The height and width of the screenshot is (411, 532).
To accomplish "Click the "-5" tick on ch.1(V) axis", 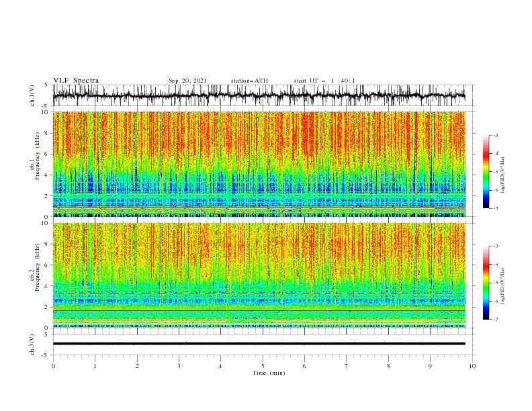I will tap(45, 106).
